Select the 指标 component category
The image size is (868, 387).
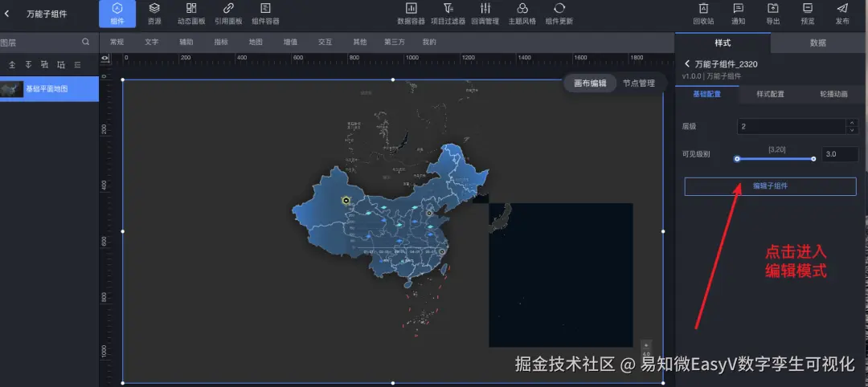(x=221, y=42)
